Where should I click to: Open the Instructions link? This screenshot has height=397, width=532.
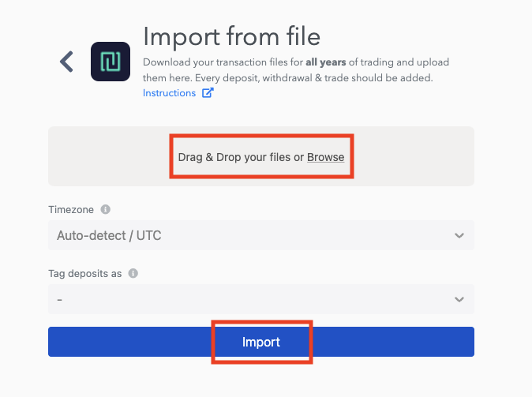pyautogui.click(x=169, y=93)
